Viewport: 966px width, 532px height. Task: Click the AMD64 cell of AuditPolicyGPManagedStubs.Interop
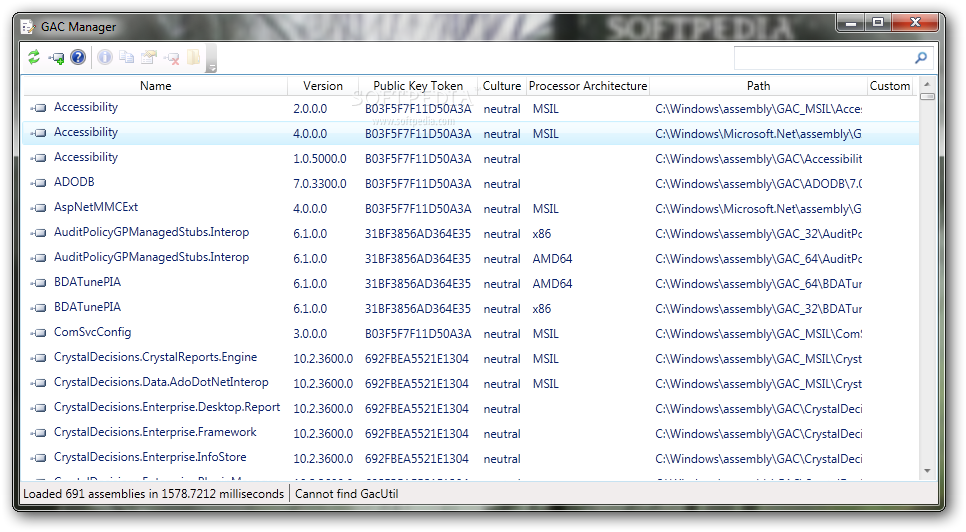pyautogui.click(x=552, y=259)
